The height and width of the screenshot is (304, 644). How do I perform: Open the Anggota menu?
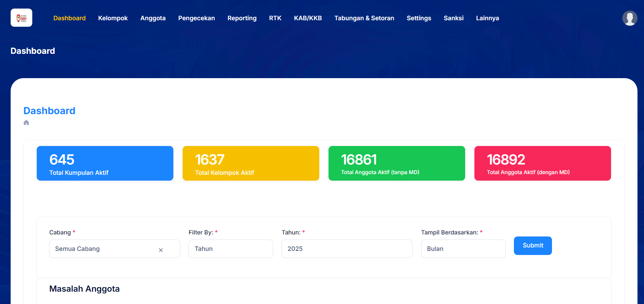coord(153,18)
